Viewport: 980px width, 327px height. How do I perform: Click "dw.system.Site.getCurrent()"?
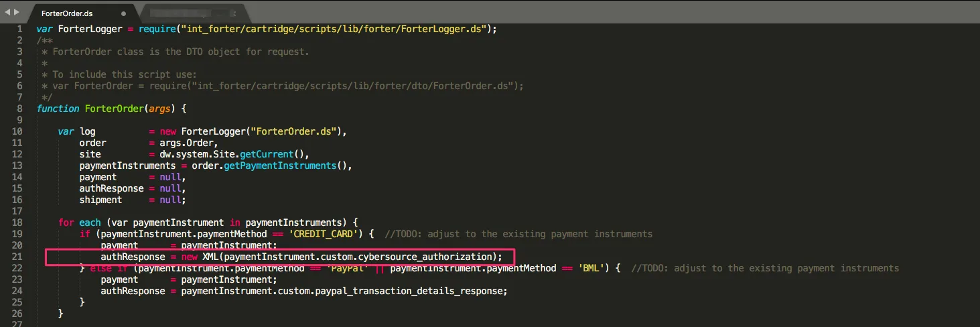click(x=232, y=154)
